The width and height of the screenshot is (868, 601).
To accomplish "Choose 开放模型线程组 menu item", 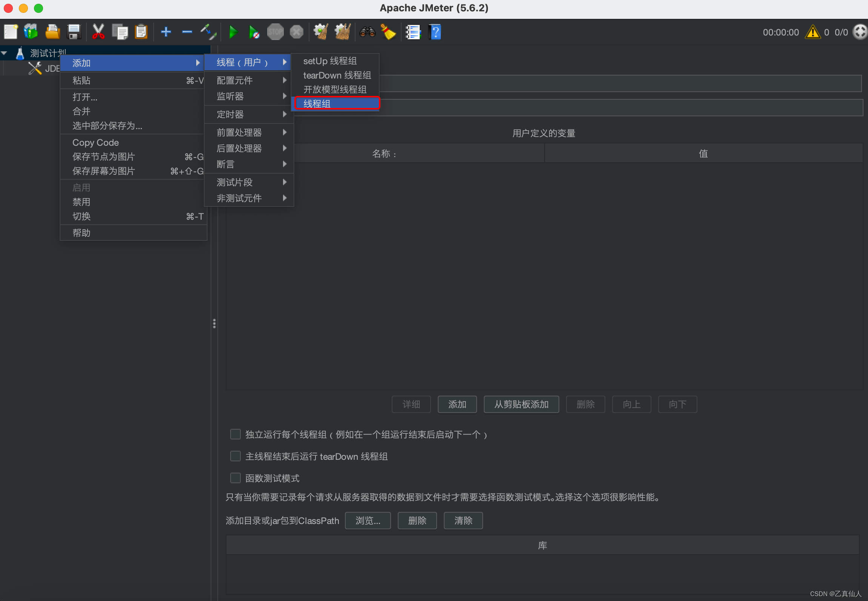I will click(335, 89).
